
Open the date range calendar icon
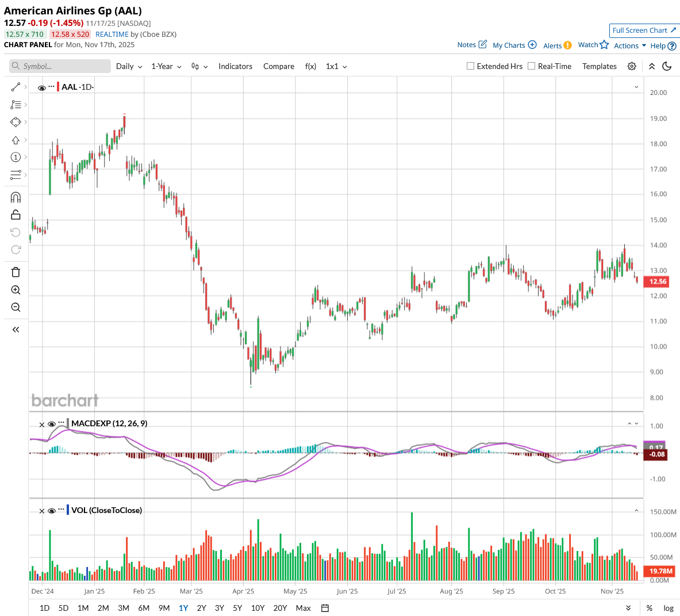tap(325, 608)
